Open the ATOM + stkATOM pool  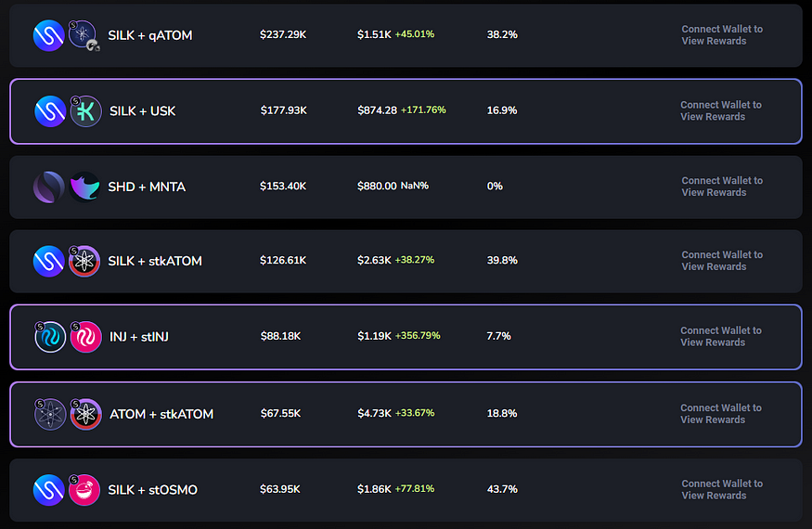pos(406,415)
